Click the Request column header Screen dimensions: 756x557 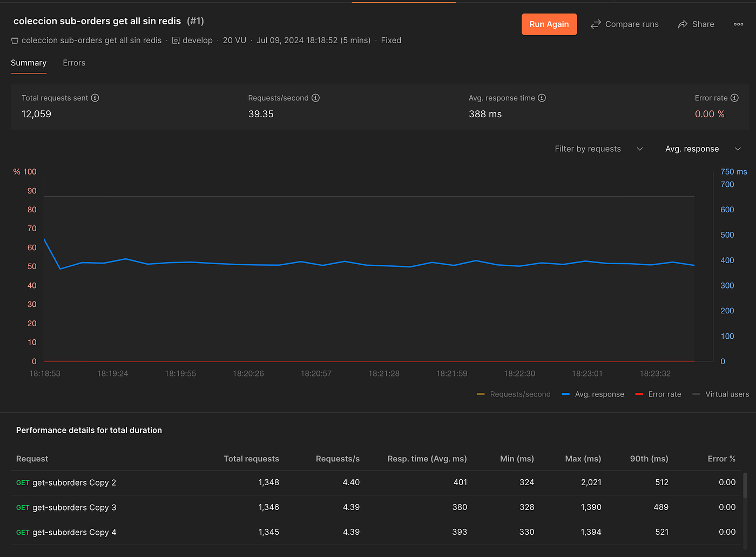[32, 459]
